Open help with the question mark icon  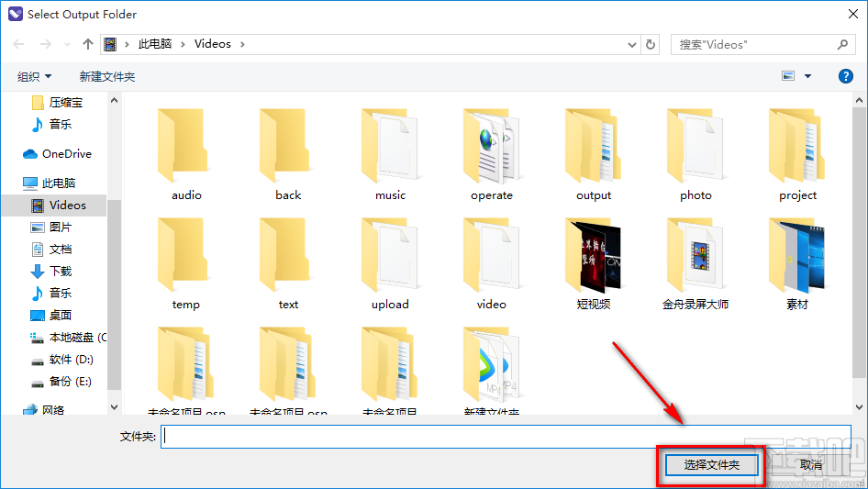(x=845, y=76)
